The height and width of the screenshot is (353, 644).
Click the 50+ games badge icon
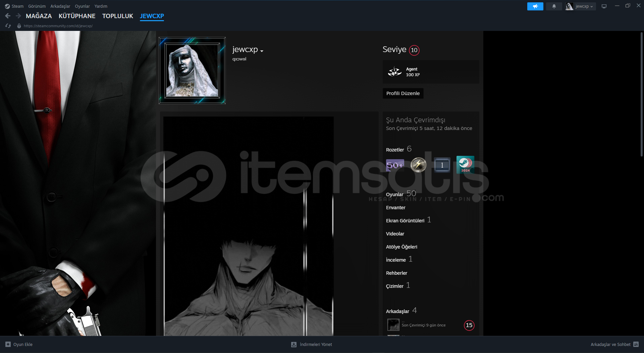click(x=395, y=165)
